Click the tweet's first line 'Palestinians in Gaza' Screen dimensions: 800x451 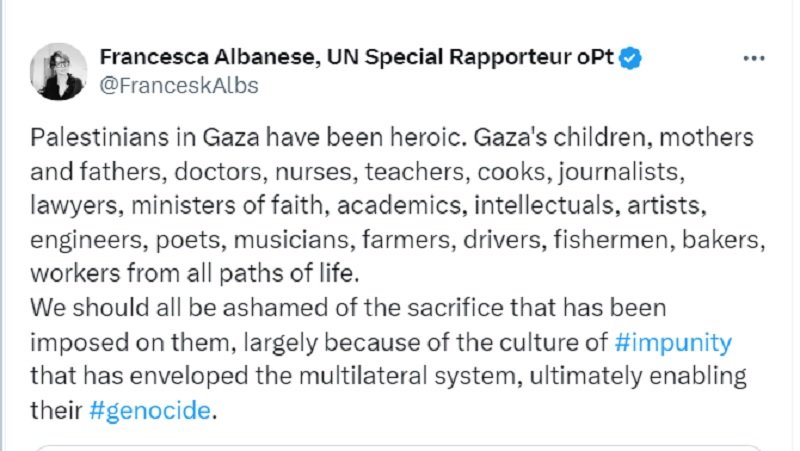(x=144, y=138)
